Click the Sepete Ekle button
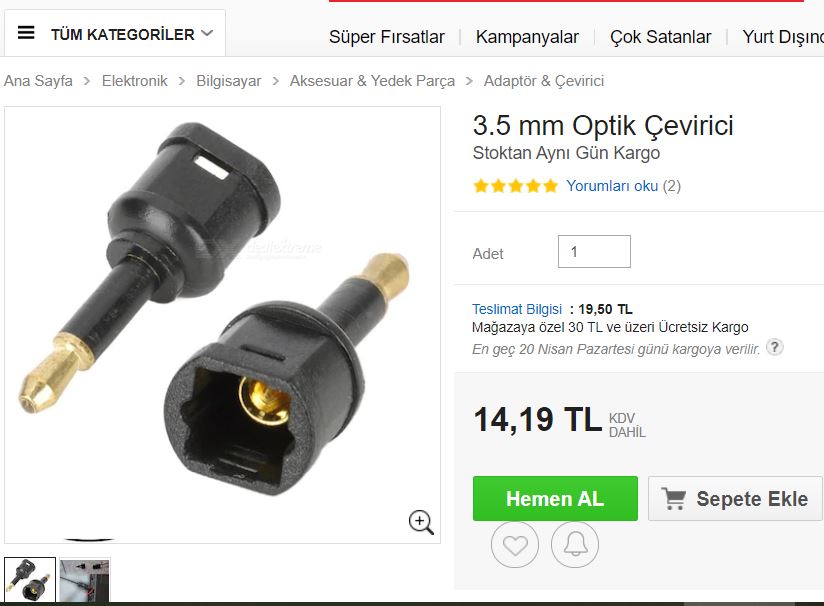 [735, 498]
